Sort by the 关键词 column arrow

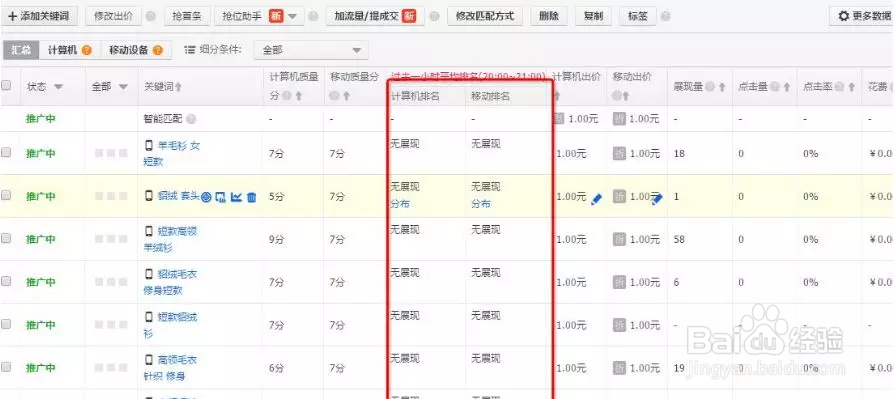tap(179, 87)
